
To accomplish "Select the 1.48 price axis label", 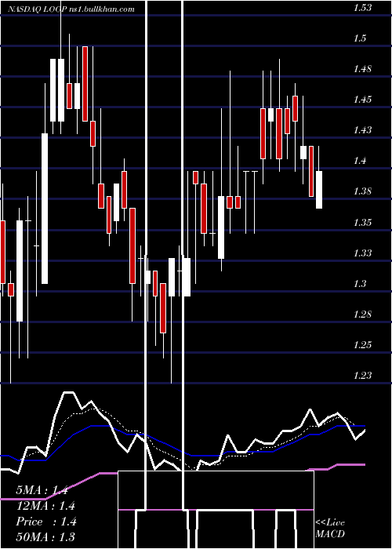I will pos(362,69).
